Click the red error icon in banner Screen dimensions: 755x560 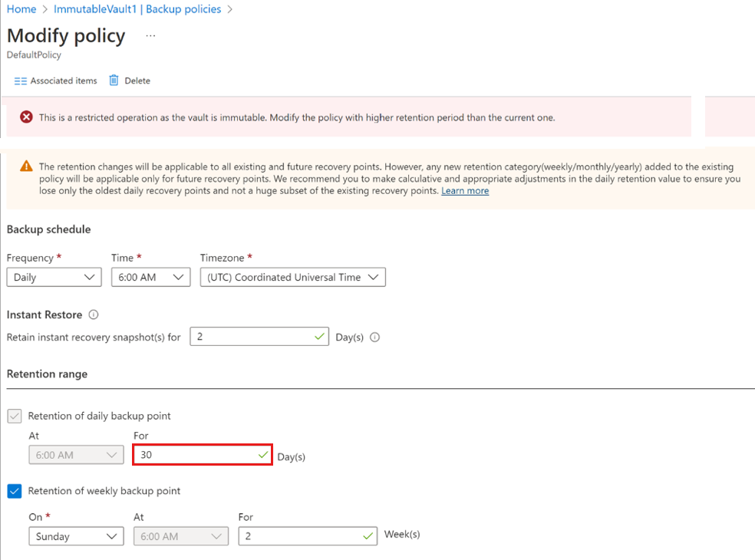pyautogui.click(x=26, y=117)
